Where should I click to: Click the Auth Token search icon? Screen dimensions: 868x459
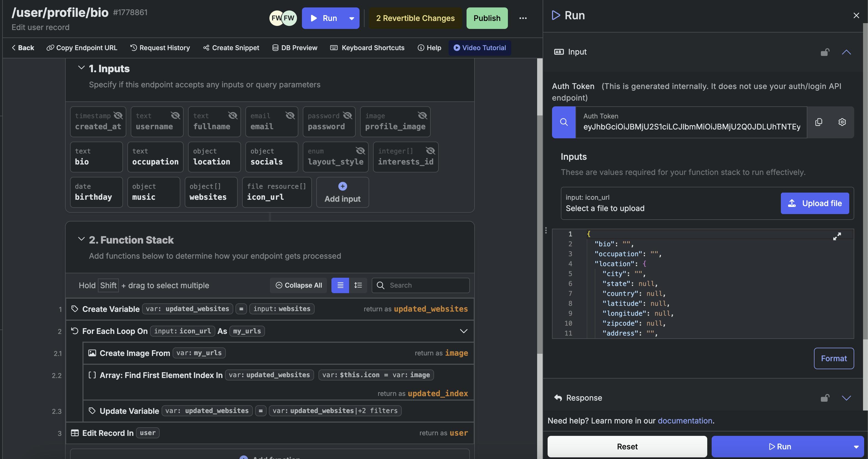click(x=563, y=122)
